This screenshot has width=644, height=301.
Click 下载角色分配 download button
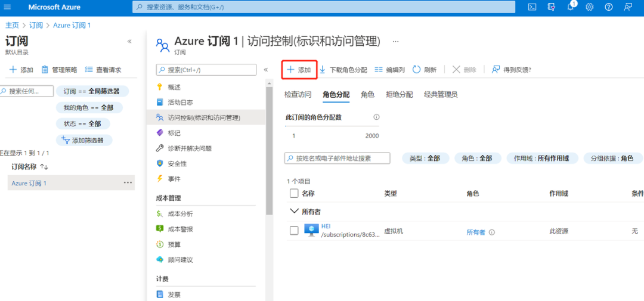[343, 70]
